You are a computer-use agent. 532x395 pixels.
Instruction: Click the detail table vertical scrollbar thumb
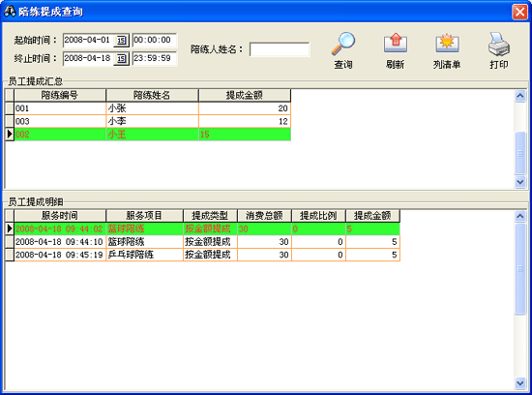tap(520, 269)
